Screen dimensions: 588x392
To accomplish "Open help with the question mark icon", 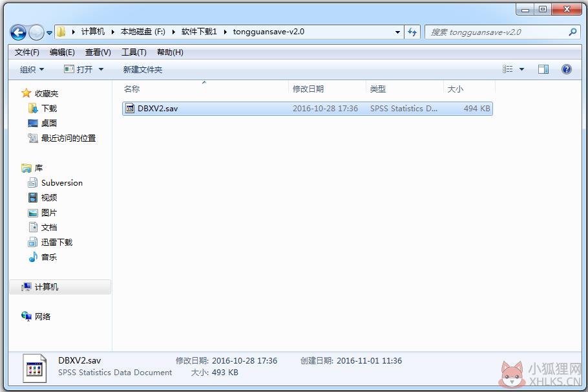I will coord(567,69).
